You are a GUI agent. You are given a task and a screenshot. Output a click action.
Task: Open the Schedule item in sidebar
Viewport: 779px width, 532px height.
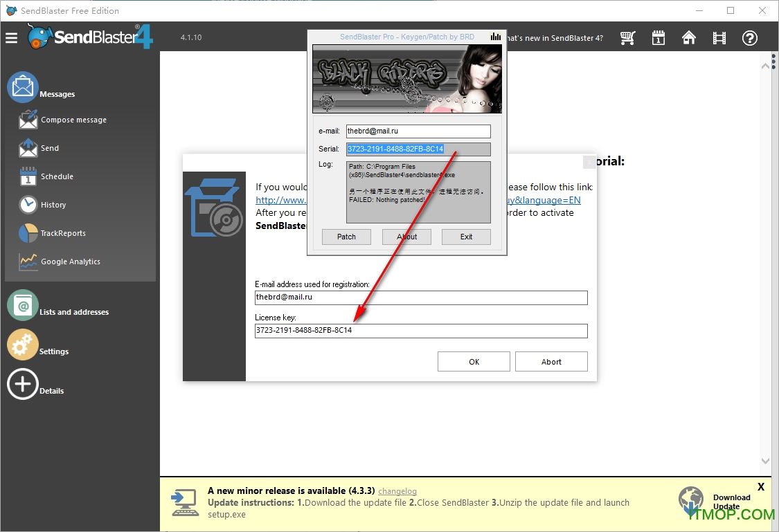57,176
